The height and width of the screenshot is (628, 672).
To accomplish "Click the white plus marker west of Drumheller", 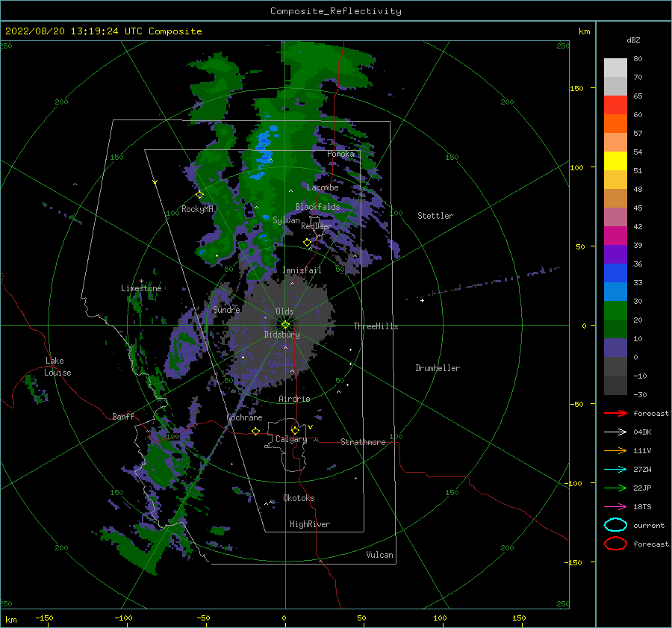I will click(x=422, y=300).
